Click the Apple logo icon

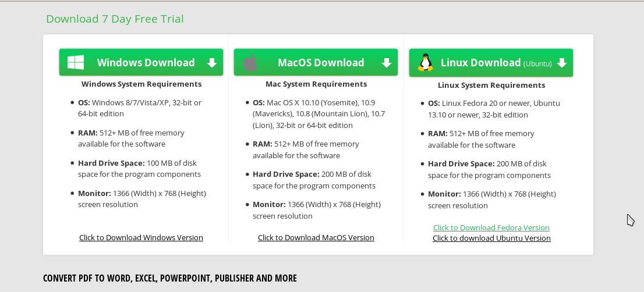click(x=250, y=62)
